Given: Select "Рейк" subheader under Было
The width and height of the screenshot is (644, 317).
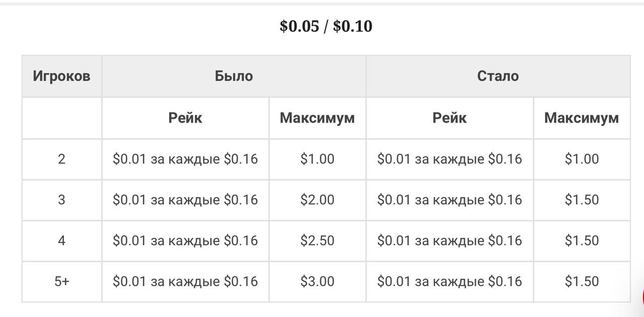Looking at the screenshot, I should point(185,118).
